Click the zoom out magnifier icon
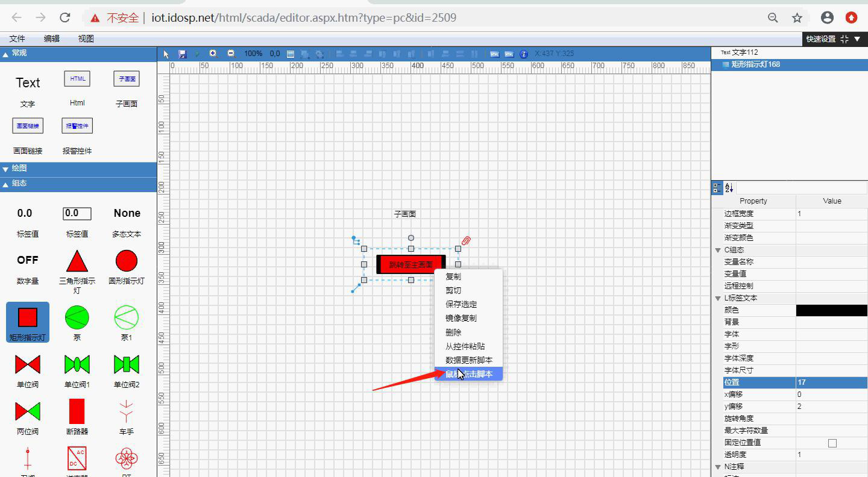The height and width of the screenshot is (477, 868). pyautogui.click(x=231, y=54)
